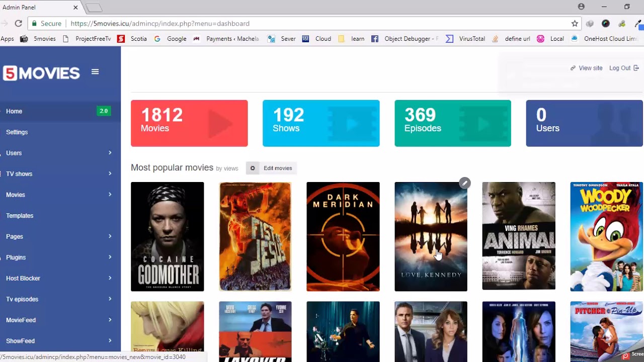Open the Dark Meridian poster
The width and height of the screenshot is (644, 362).
pos(343,237)
